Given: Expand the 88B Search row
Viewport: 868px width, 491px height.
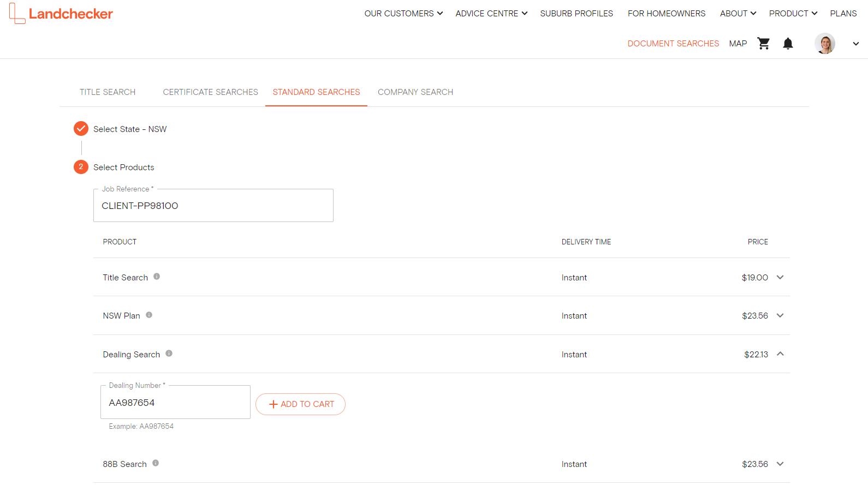Looking at the screenshot, I should coord(780,464).
